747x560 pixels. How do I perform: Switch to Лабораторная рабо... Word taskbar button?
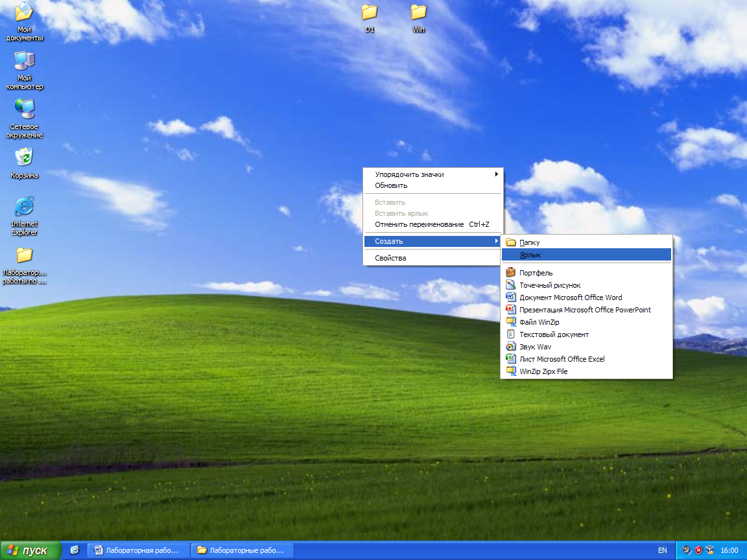pyautogui.click(x=138, y=550)
